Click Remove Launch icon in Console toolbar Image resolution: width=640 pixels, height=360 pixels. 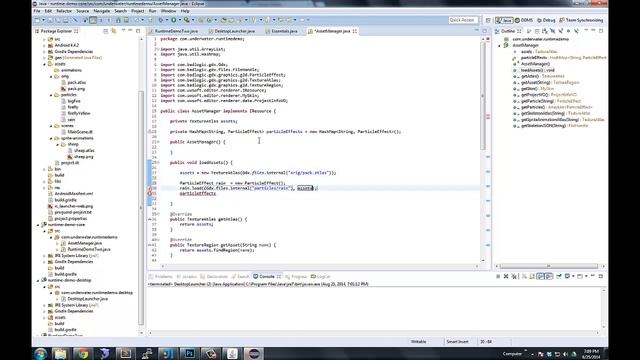tap(506, 276)
